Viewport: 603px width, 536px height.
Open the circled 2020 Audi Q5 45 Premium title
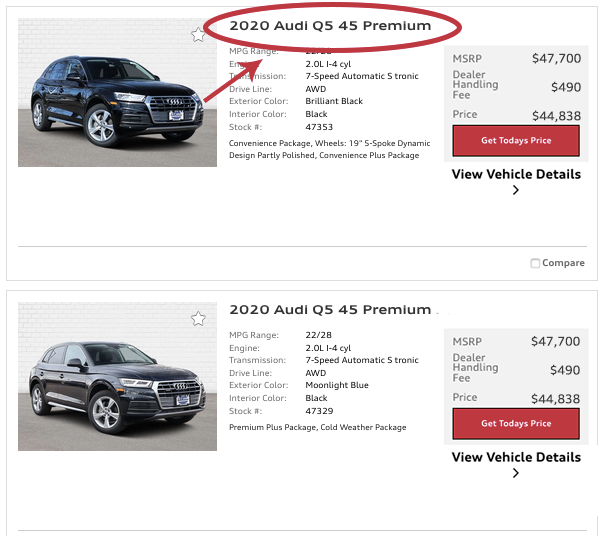[330, 25]
